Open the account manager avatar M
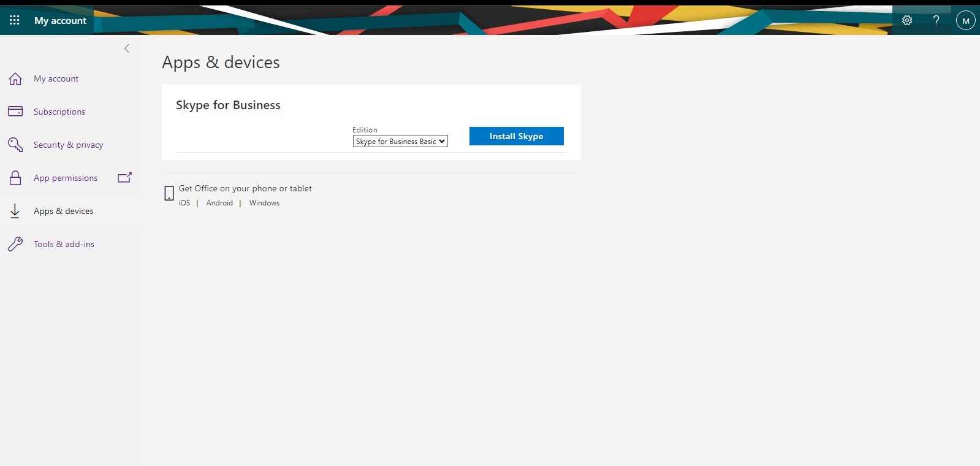 point(966,20)
